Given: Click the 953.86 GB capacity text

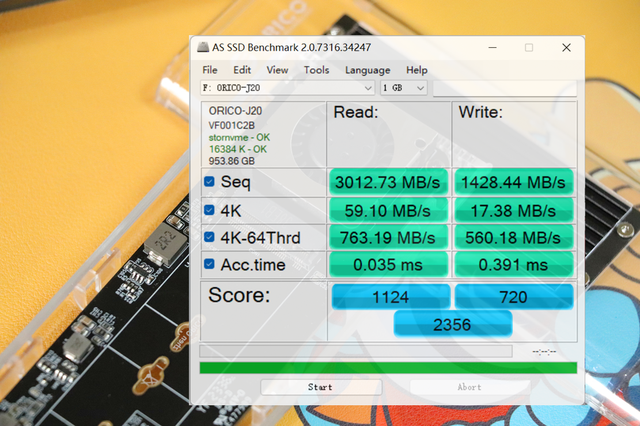Looking at the screenshot, I should coord(231,161).
